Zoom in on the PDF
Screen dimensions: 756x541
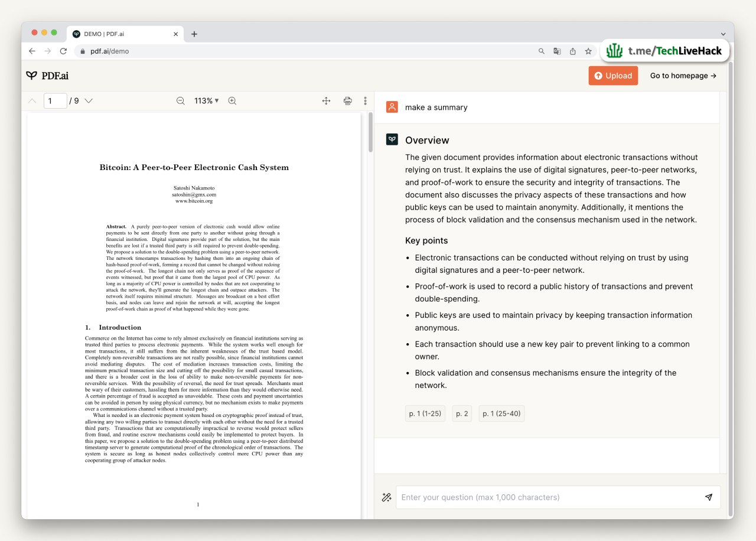pyautogui.click(x=232, y=101)
